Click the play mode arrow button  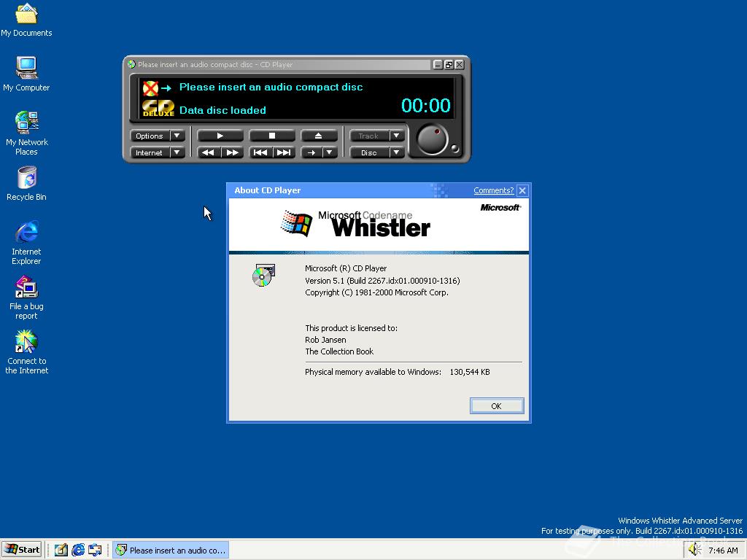[311, 152]
